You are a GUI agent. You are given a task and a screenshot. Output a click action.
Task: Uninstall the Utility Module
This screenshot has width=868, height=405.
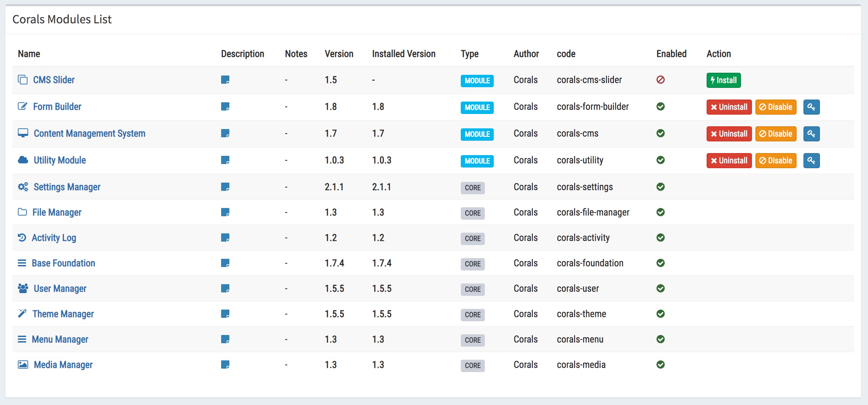729,161
